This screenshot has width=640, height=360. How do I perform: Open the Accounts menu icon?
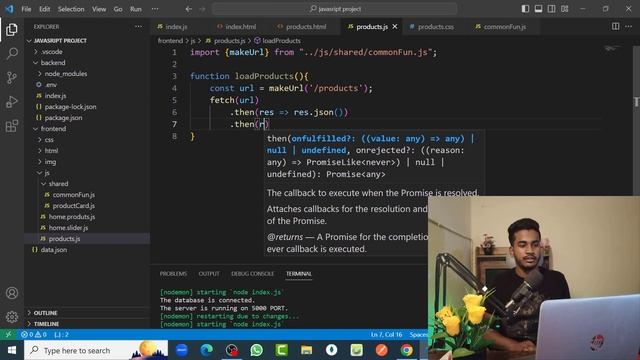(x=12, y=293)
